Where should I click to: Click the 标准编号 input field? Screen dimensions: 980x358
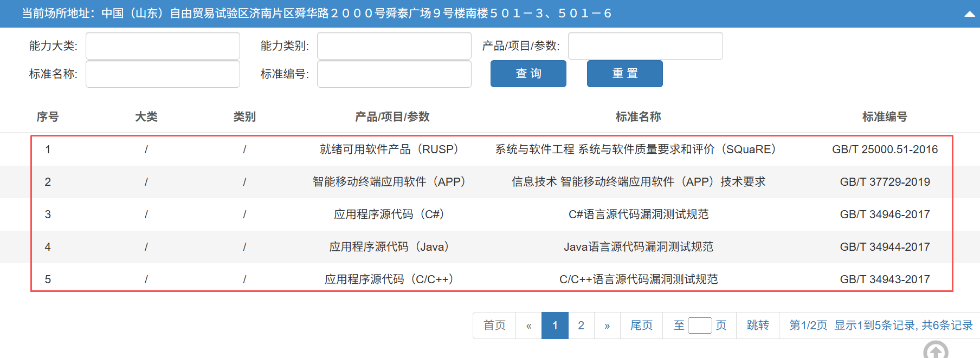tap(394, 74)
